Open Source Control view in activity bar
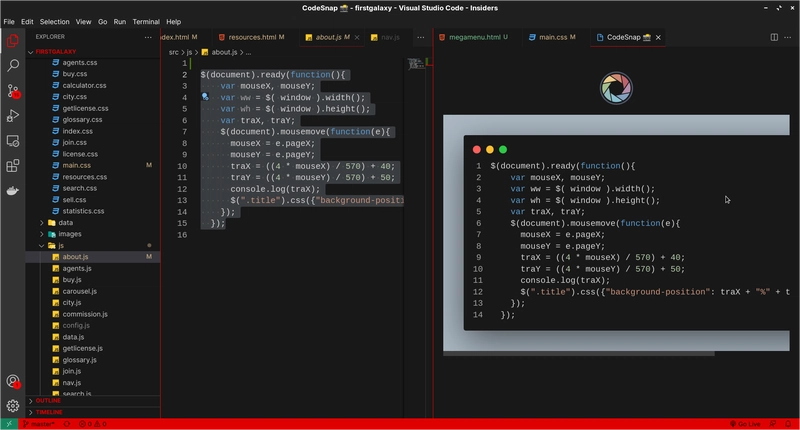800x430 pixels. point(13,91)
